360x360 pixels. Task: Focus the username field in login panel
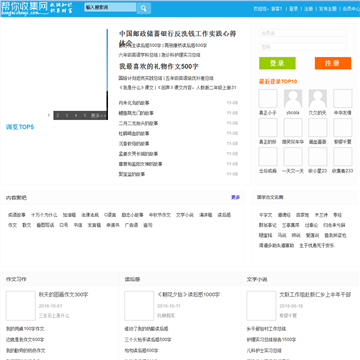pyautogui.click(x=303, y=33)
